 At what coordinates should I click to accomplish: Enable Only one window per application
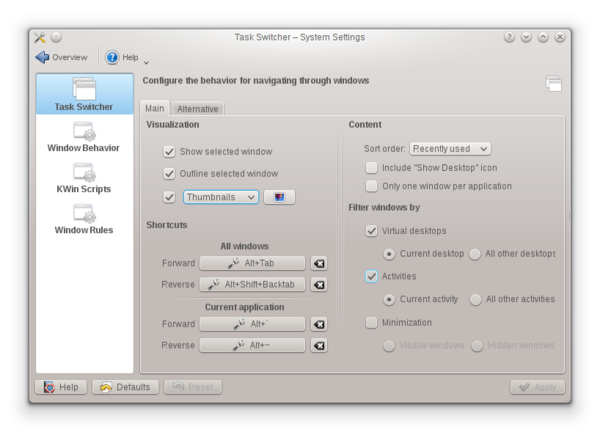372,186
